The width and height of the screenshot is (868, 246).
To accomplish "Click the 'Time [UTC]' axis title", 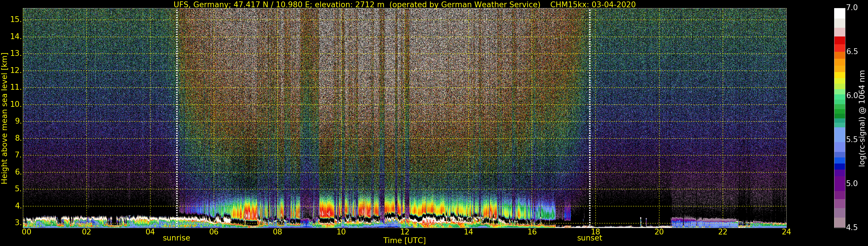I will point(404,241).
